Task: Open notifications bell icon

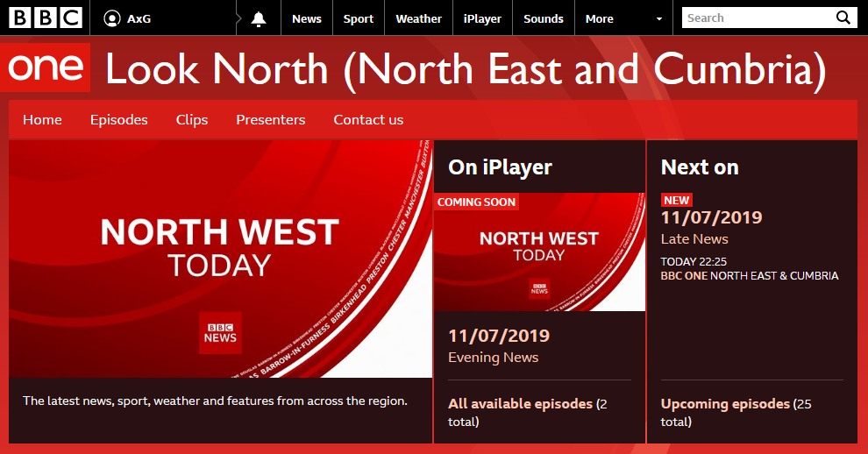Action: [259, 18]
